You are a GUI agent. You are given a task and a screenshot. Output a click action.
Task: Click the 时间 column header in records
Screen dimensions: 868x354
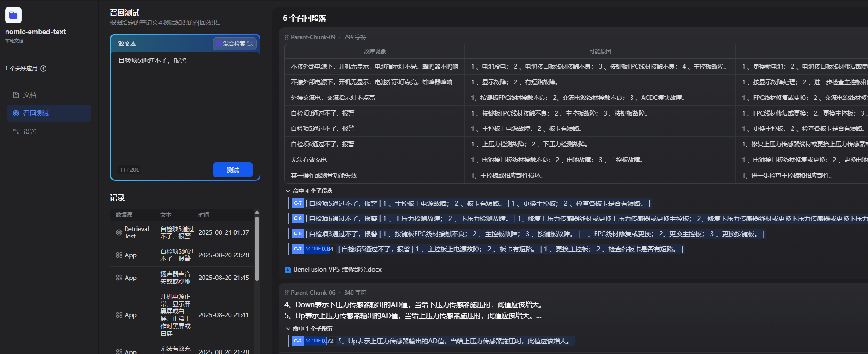tap(204, 215)
